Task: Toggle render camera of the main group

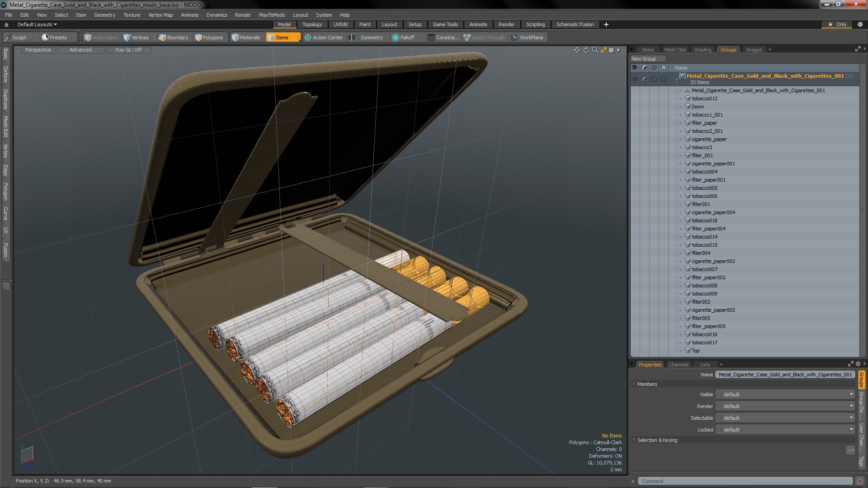Action: click(x=645, y=79)
